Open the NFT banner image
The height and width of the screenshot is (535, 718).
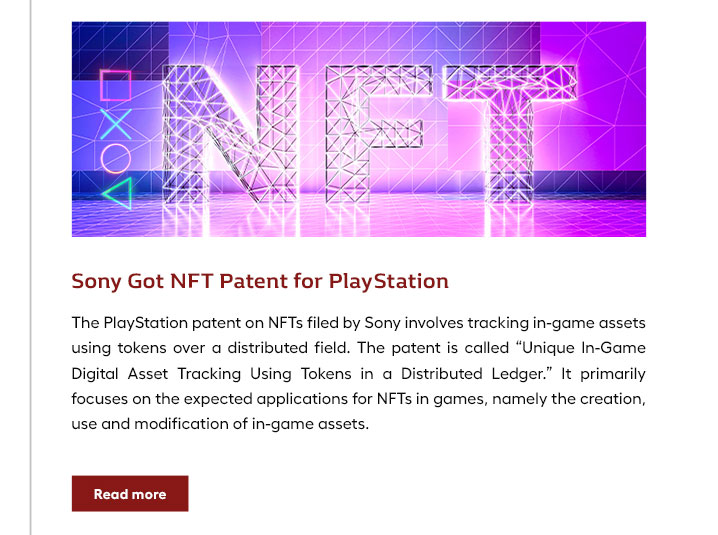click(x=359, y=129)
